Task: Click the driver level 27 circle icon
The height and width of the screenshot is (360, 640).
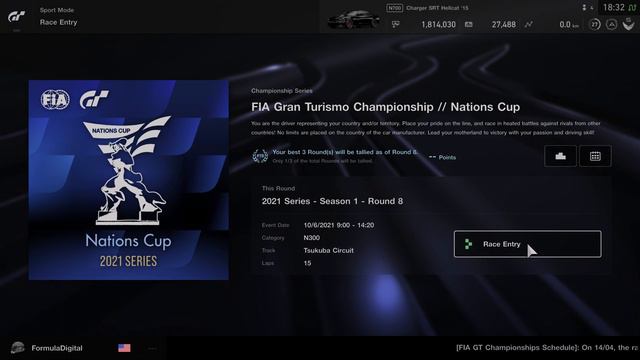Action: pyautogui.click(x=595, y=24)
